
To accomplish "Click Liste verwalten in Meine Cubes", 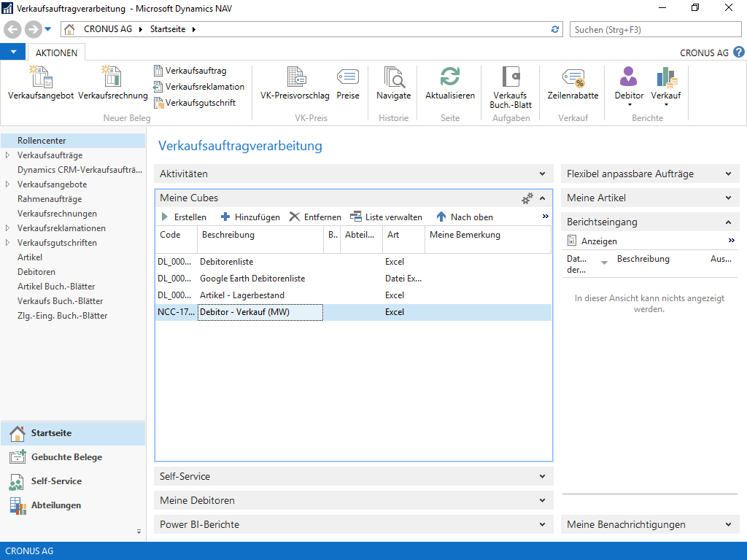I will pos(387,217).
